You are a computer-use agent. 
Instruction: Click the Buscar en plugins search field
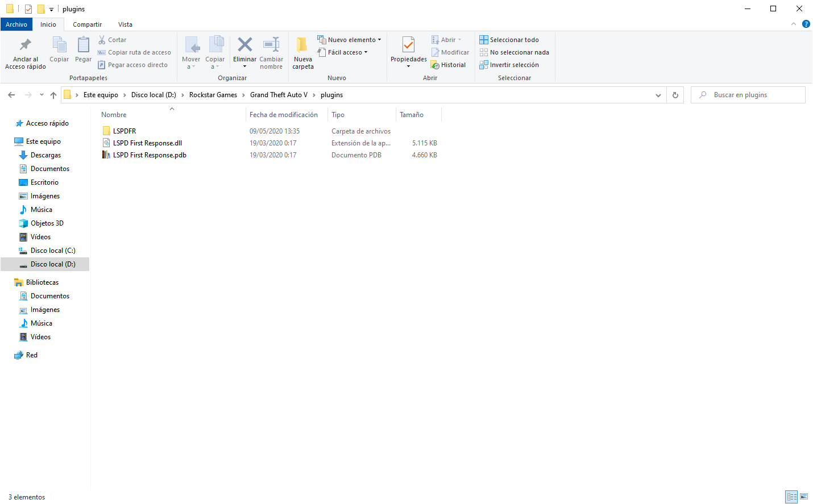click(x=748, y=95)
